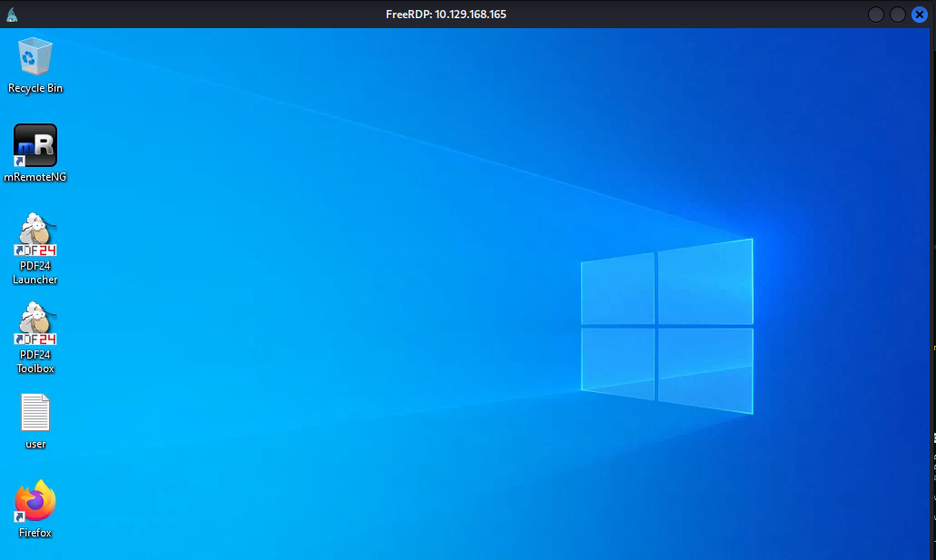Select the user text file icon

(35, 413)
